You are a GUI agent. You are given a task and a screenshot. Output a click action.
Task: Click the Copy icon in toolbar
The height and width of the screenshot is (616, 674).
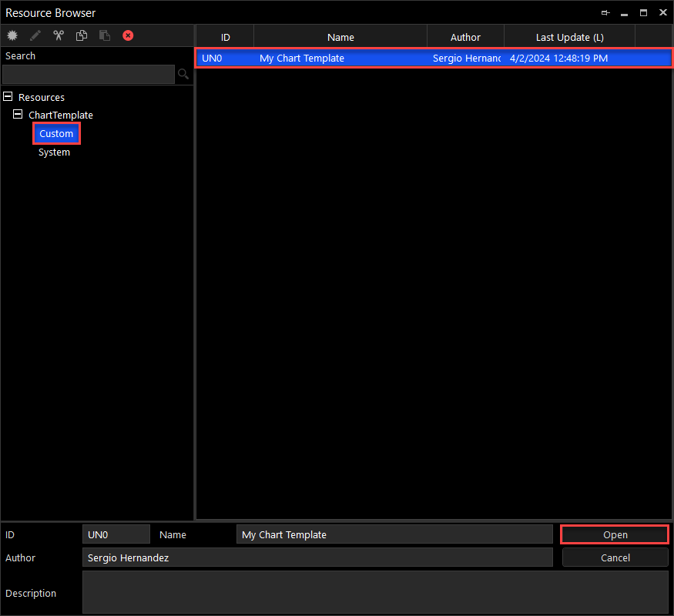82,35
